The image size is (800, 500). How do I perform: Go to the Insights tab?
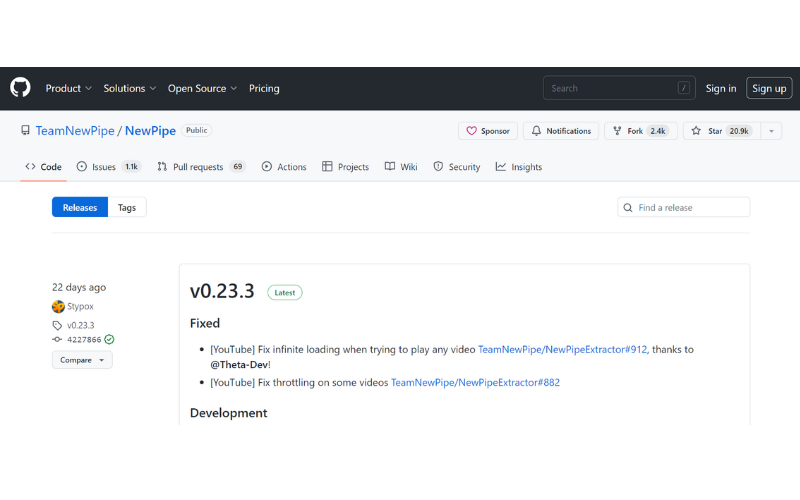click(518, 167)
